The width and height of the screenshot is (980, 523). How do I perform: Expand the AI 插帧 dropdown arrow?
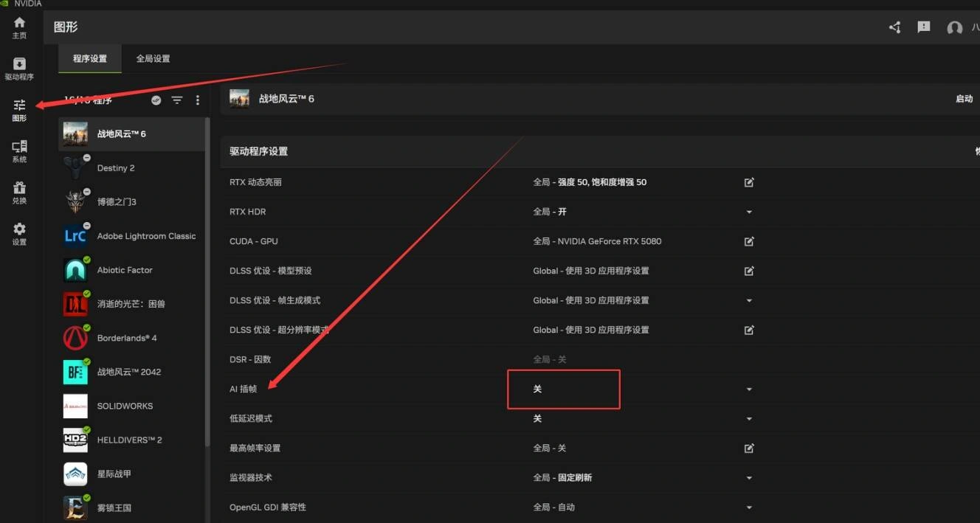click(749, 389)
